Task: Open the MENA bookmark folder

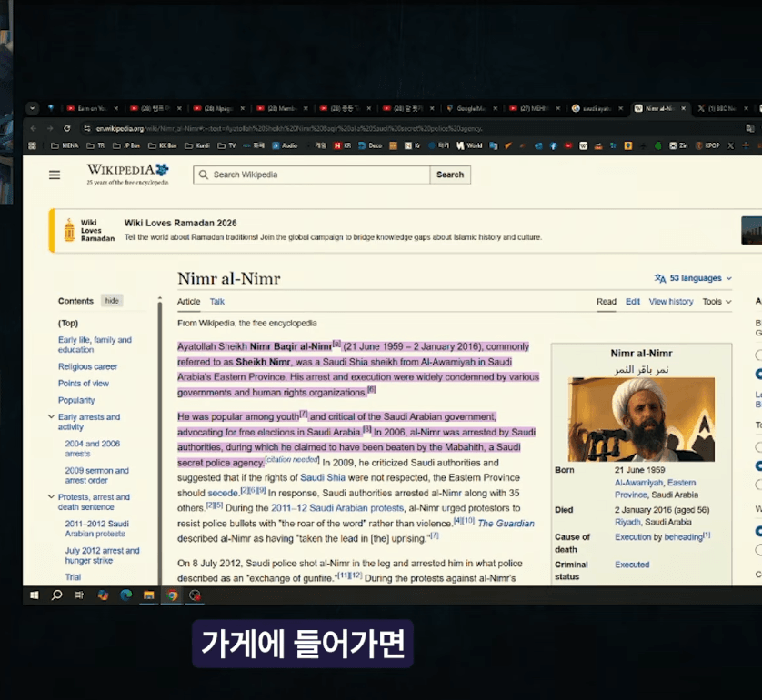Action: tap(65, 145)
